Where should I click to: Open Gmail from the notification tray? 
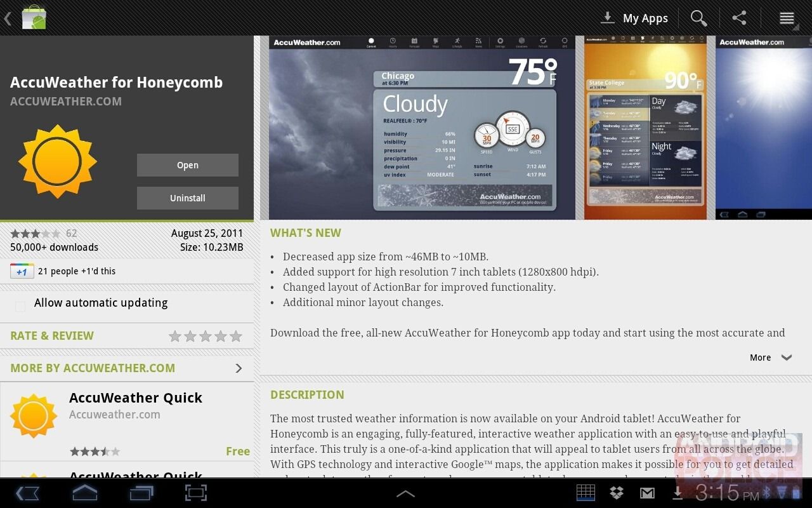647,492
